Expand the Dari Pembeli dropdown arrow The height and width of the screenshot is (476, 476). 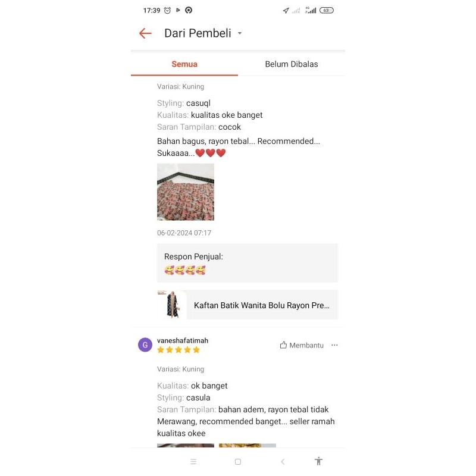tap(240, 33)
